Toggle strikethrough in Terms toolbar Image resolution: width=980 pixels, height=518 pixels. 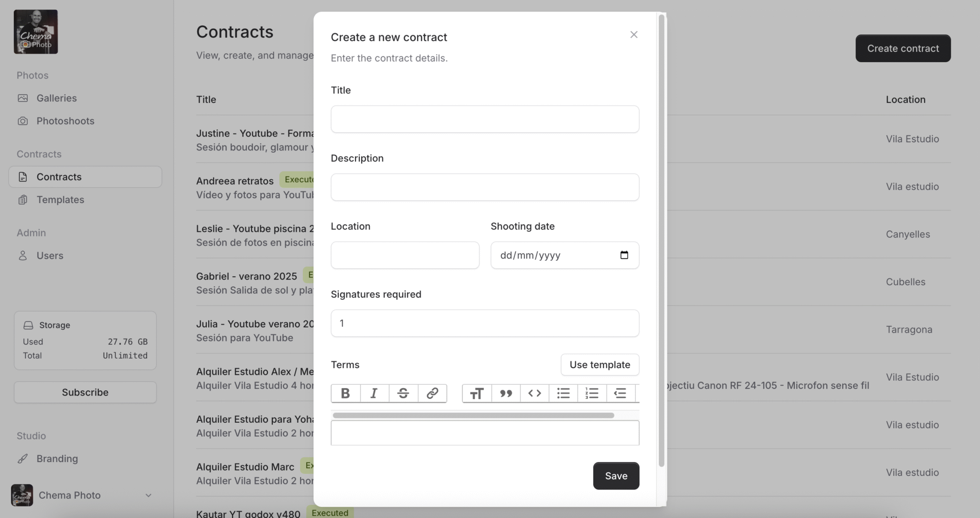pos(403,394)
